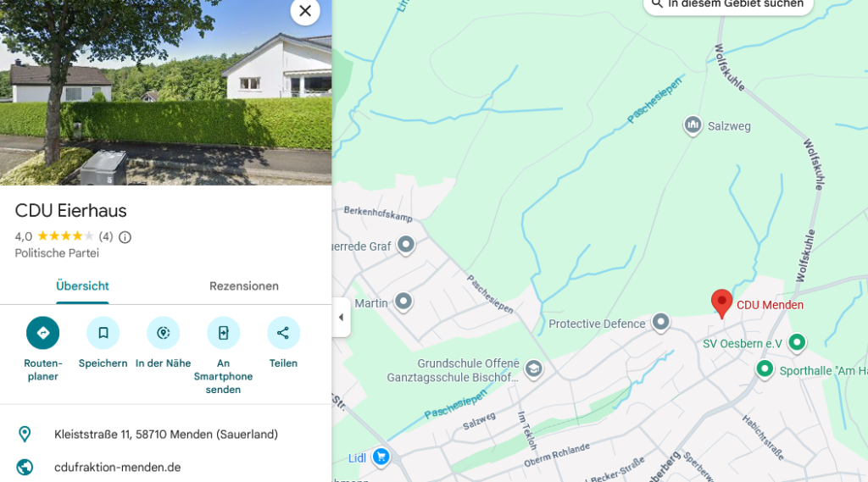Save place with Speichern bookmark icon

[x=103, y=333]
